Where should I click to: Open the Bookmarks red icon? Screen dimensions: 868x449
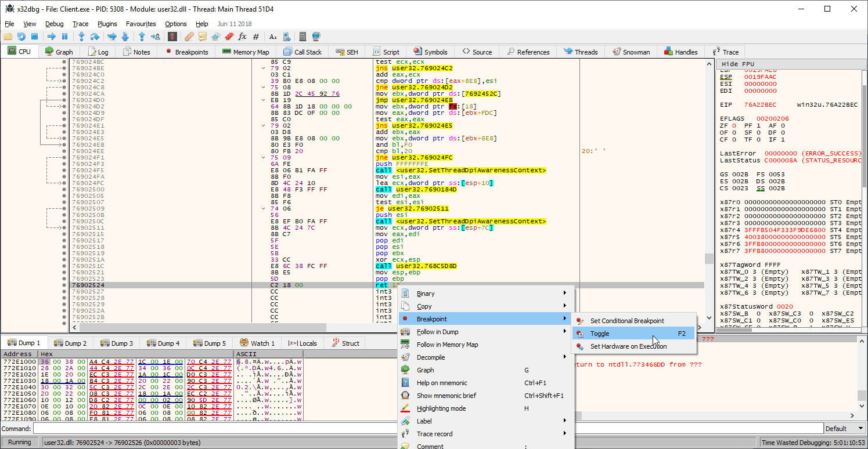click(x=229, y=37)
